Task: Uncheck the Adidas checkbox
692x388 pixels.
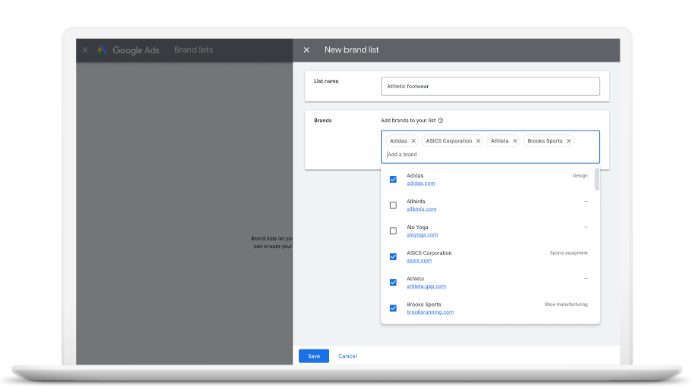Action: coord(393,179)
